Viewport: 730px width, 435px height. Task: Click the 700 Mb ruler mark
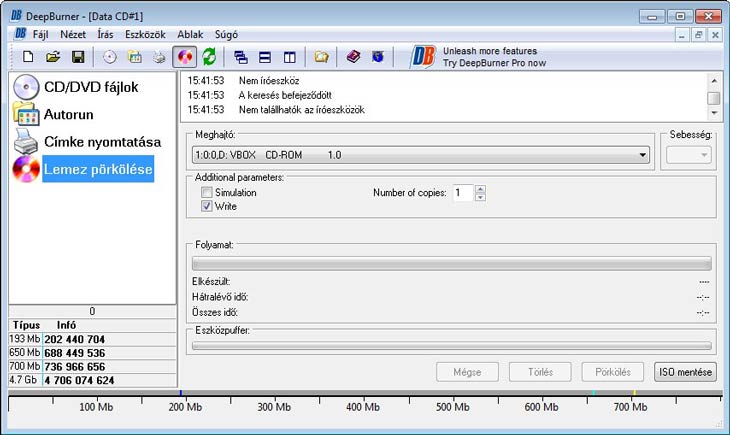pos(630,407)
